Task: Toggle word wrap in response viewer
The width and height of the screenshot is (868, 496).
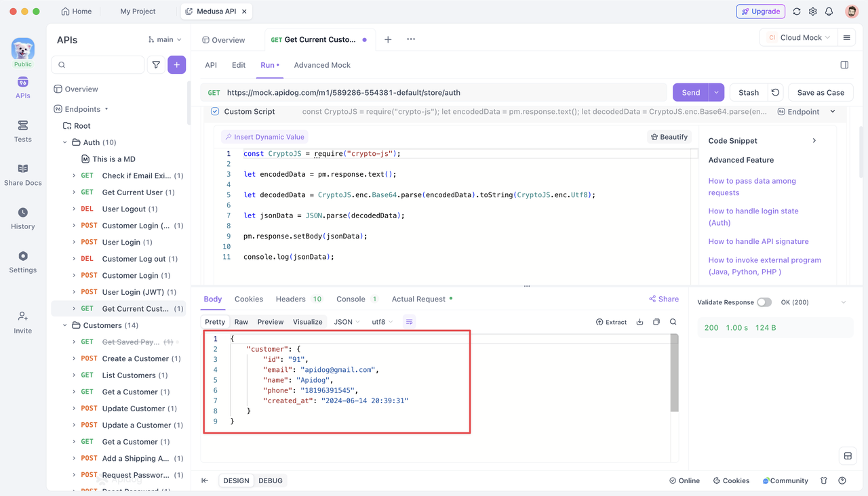Action: [x=410, y=322]
